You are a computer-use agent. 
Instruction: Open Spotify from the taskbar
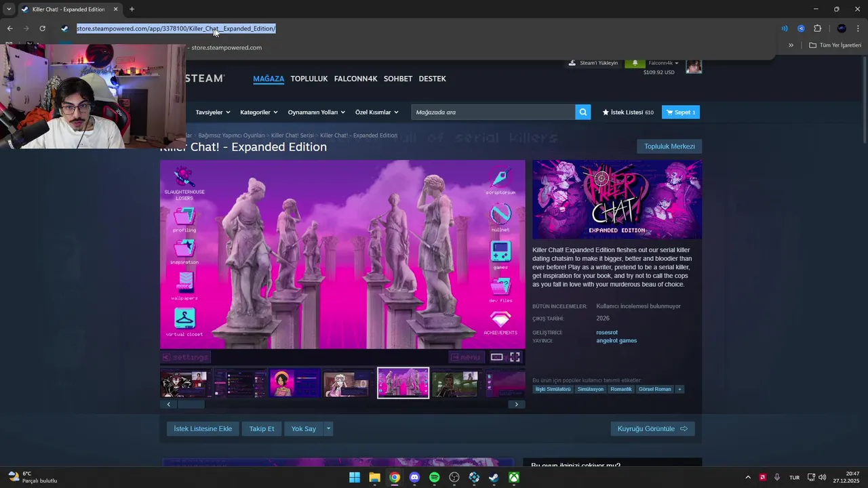point(435,477)
